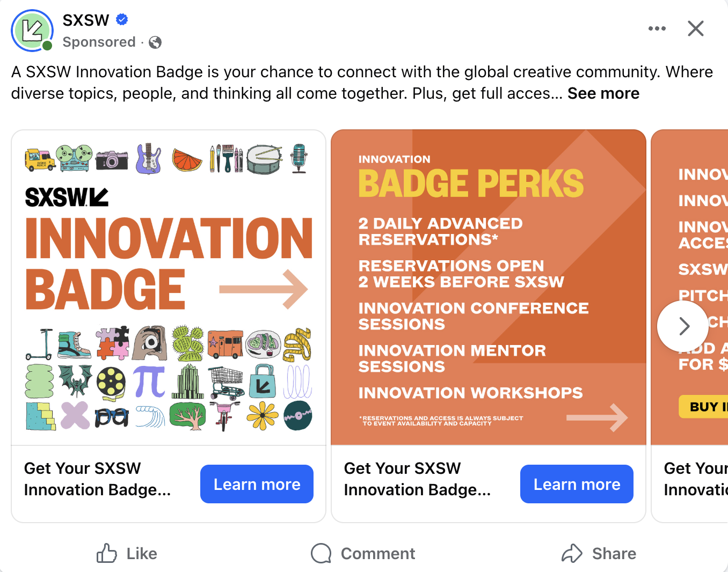Open the SXSW page name link

coord(86,20)
